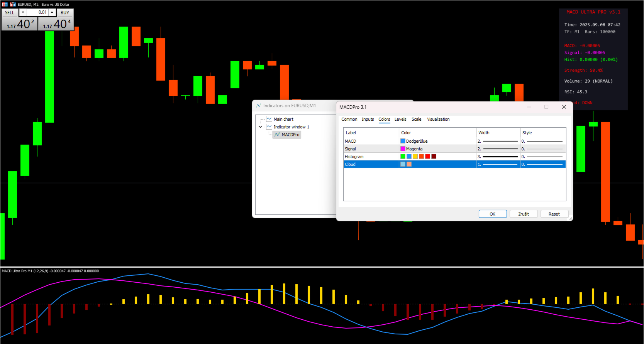644x344 pixels.
Task: Click the Color column header
Action: (437, 133)
